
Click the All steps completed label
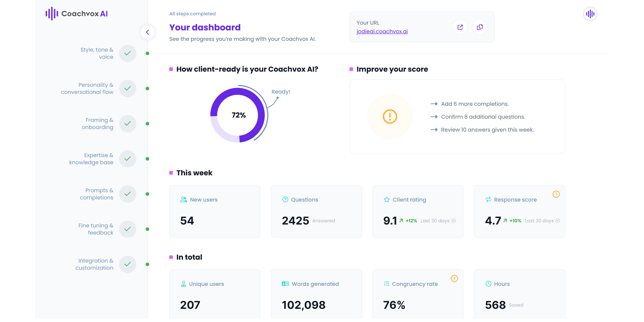pyautogui.click(x=192, y=14)
